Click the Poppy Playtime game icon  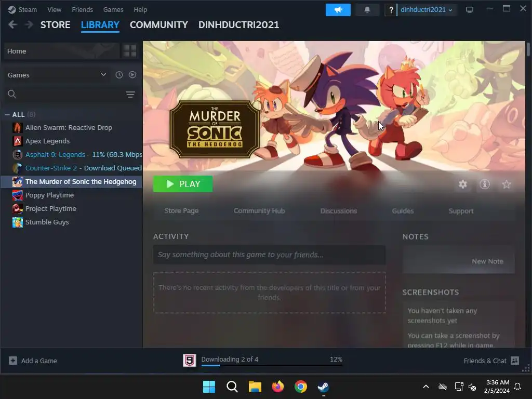[17, 195]
